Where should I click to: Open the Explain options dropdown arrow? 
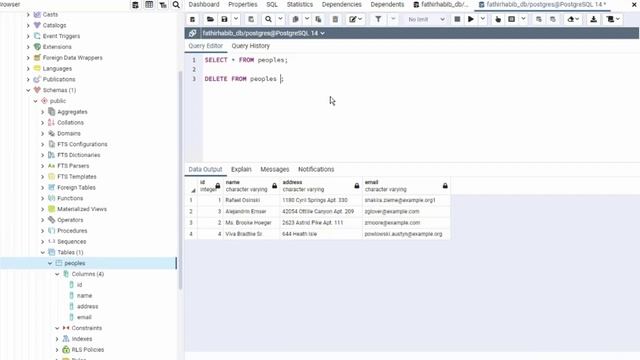(523, 19)
